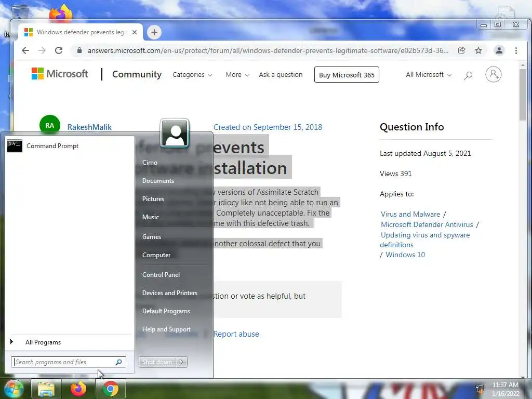Share this page icon in address bar

(x=461, y=50)
